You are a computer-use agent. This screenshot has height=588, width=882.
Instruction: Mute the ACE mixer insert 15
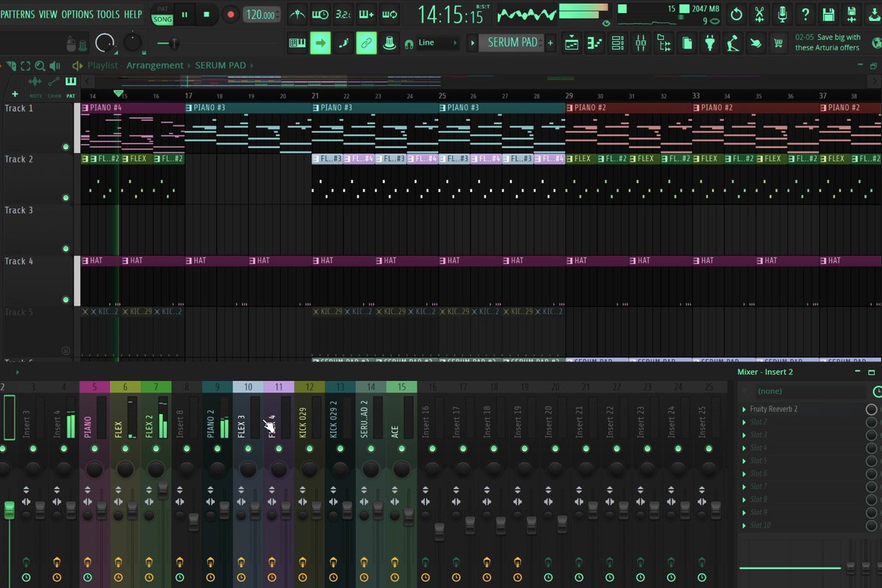[401, 448]
